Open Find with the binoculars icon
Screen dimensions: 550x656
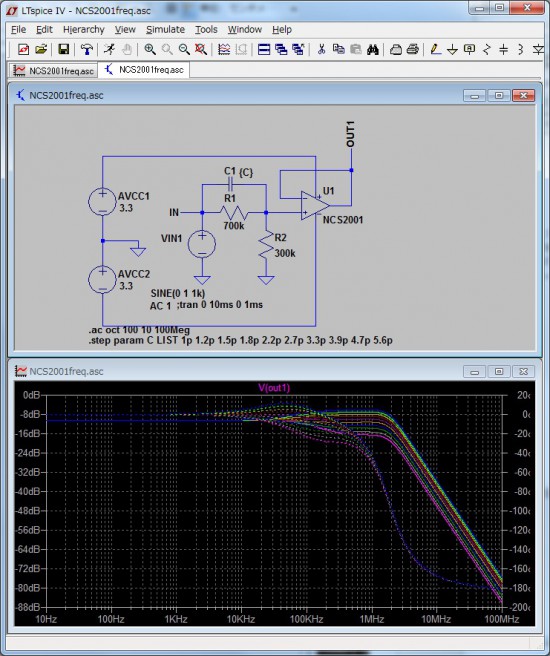[373, 50]
